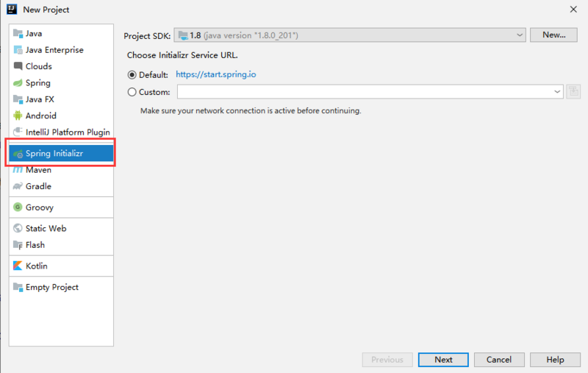Click the icon button beside the Custom URL field

[x=573, y=91]
